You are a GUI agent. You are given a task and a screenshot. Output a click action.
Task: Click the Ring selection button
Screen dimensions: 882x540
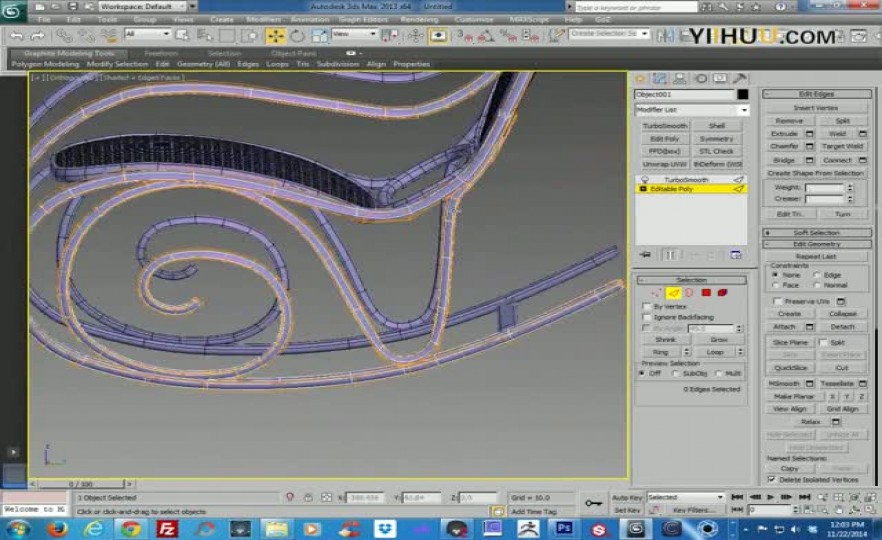(660, 352)
